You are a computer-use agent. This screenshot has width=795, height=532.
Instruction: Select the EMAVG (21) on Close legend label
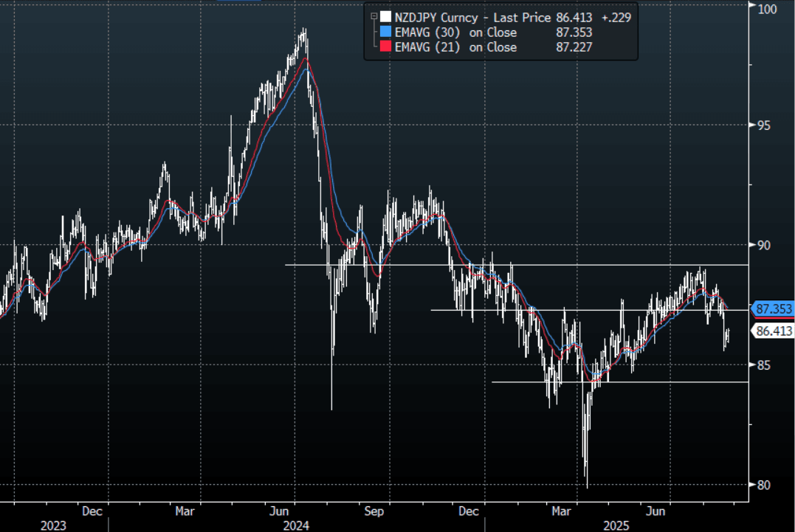coord(455,47)
